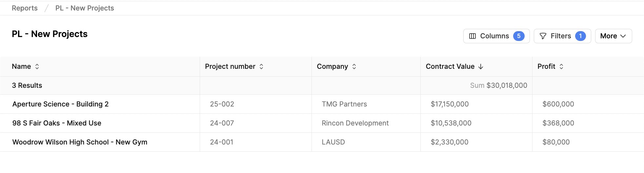Image resolution: width=644 pixels, height=173 pixels.
Task: Expand the More dropdown menu
Action: coord(614,36)
